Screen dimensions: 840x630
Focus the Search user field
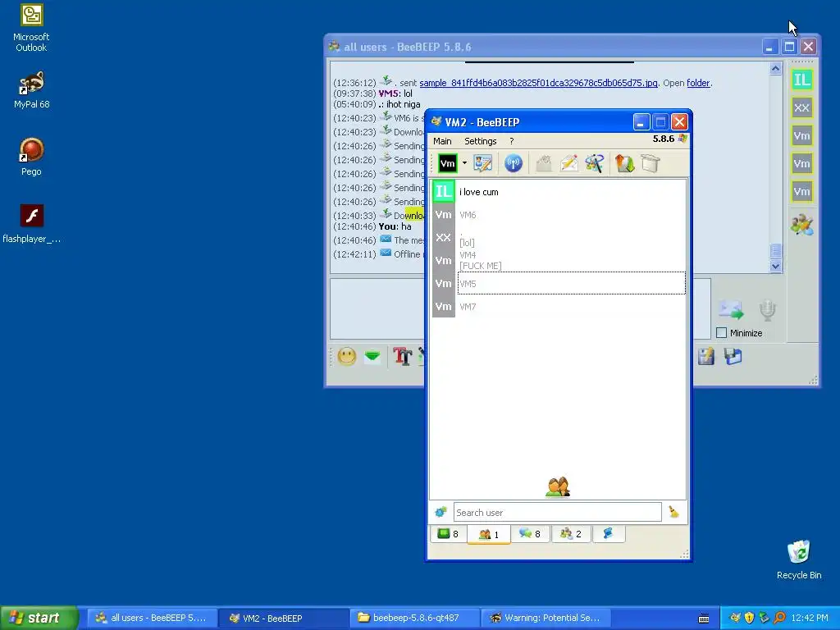[557, 512]
